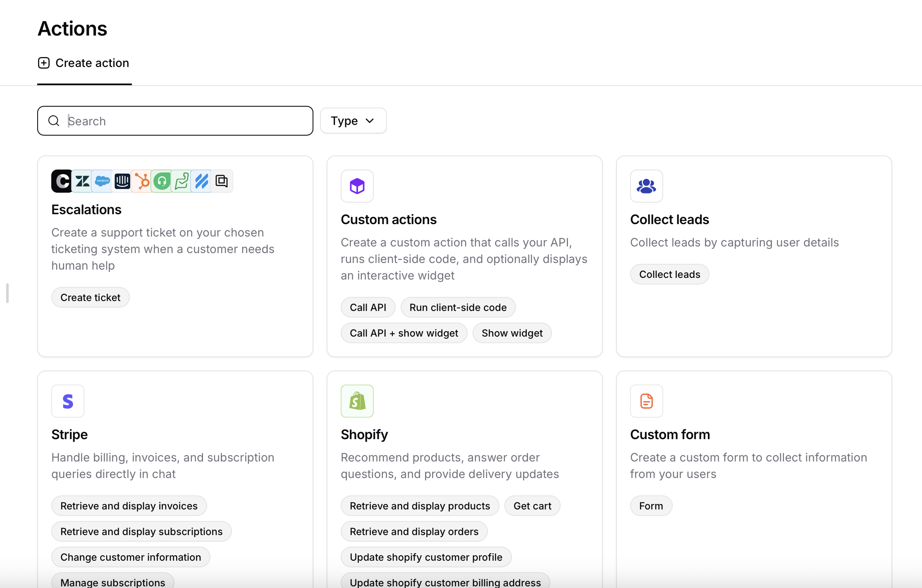Click the blue Help Scout slashes icon
The width and height of the screenshot is (922, 588).
click(x=201, y=181)
